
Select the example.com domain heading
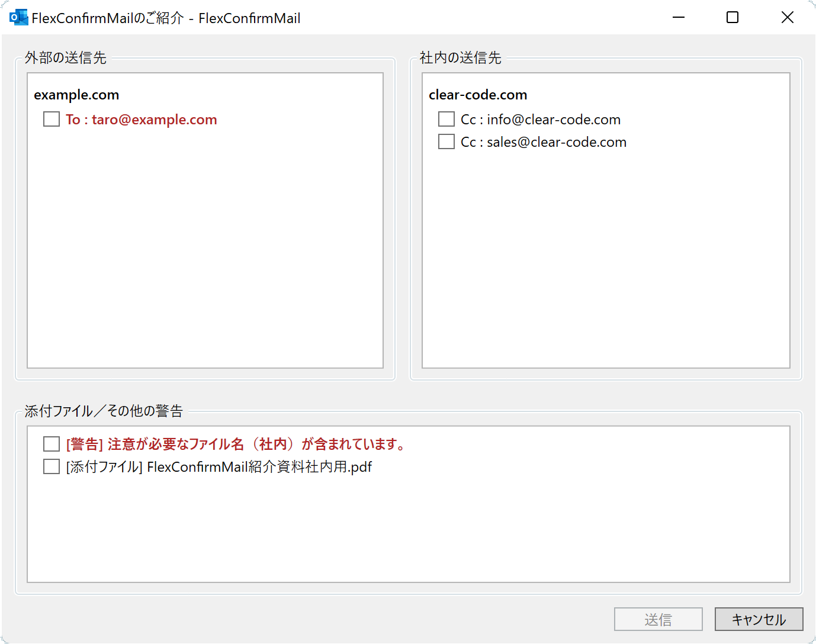76,95
